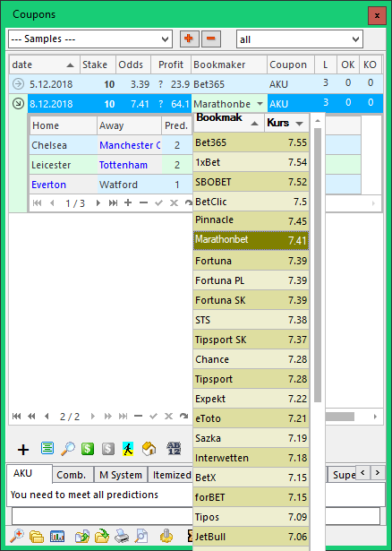Click the folder with documents export icon
This screenshot has width=392, height=551.
click(x=81, y=537)
